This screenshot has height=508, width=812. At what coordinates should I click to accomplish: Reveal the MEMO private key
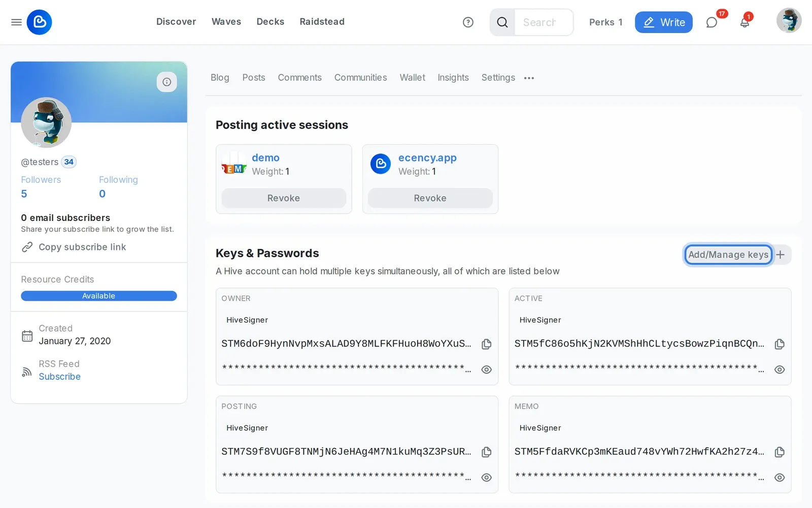coord(780,478)
